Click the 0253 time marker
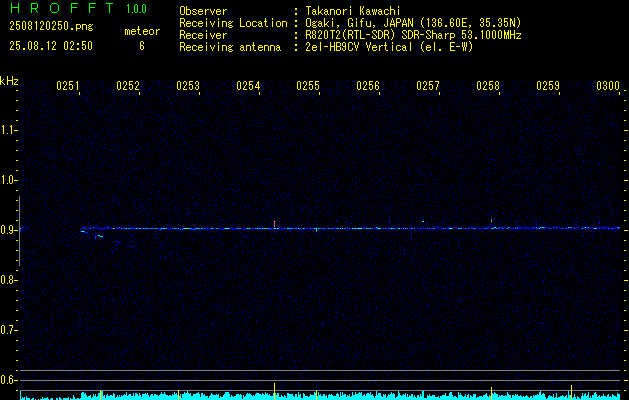This screenshot has height=400, width=629. point(188,86)
